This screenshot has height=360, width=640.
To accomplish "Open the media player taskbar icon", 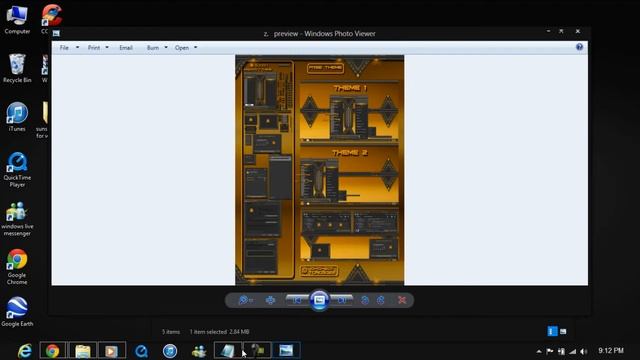I will 111,351.
